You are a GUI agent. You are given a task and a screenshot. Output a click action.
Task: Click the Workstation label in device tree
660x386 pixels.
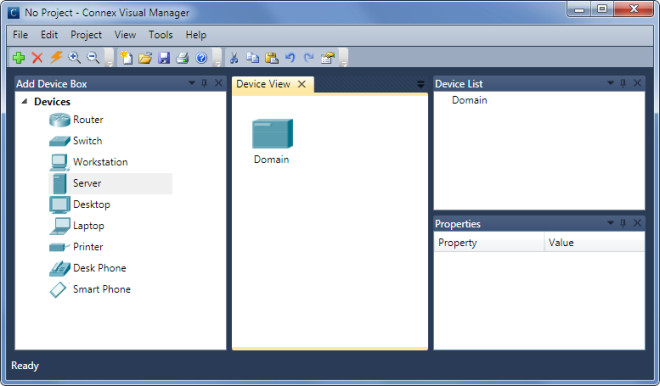click(100, 162)
